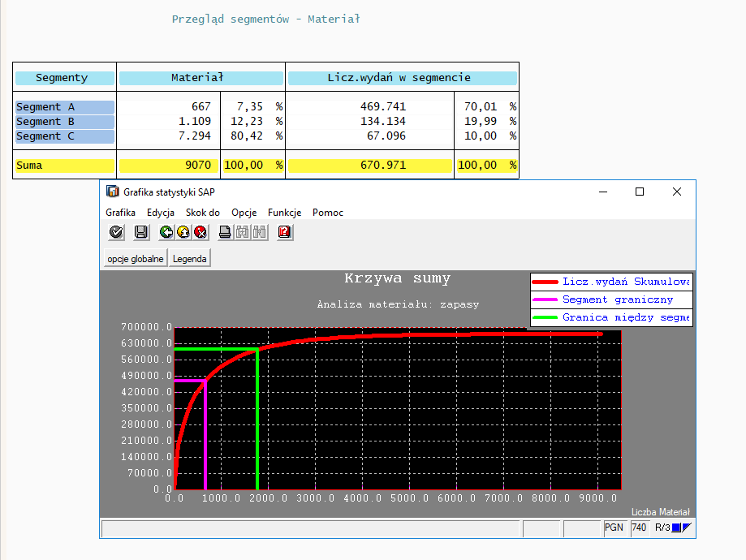This screenshot has width=746, height=560.
Task: Open the Pomoc menu
Action: click(328, 213)
